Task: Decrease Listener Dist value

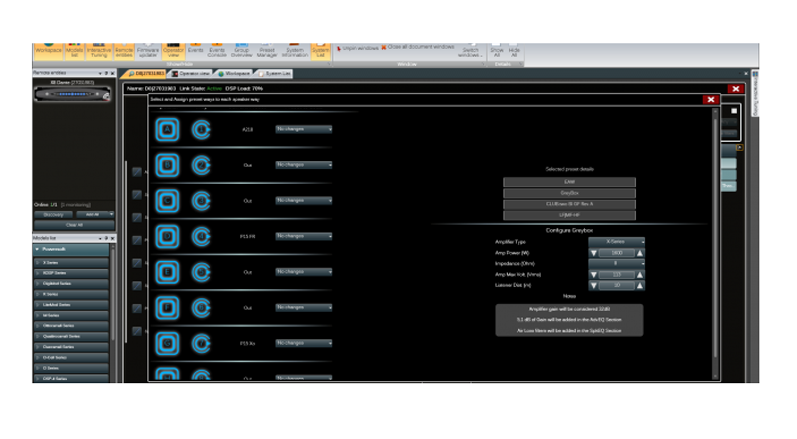Action: click(x=593, y=286)
